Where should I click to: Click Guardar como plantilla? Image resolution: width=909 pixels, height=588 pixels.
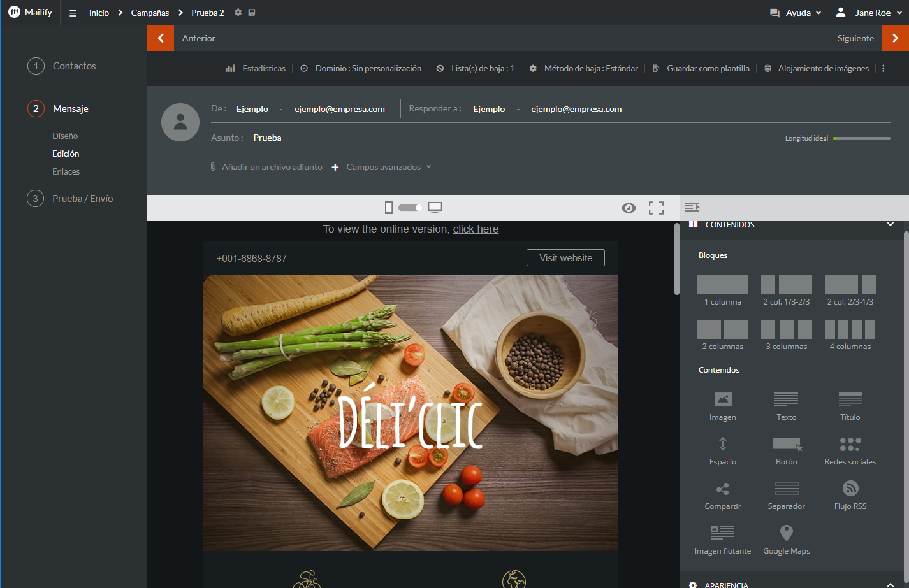point(701,68)
